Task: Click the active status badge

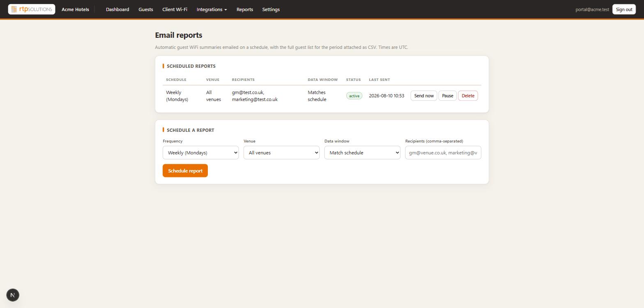Action: 354,96
